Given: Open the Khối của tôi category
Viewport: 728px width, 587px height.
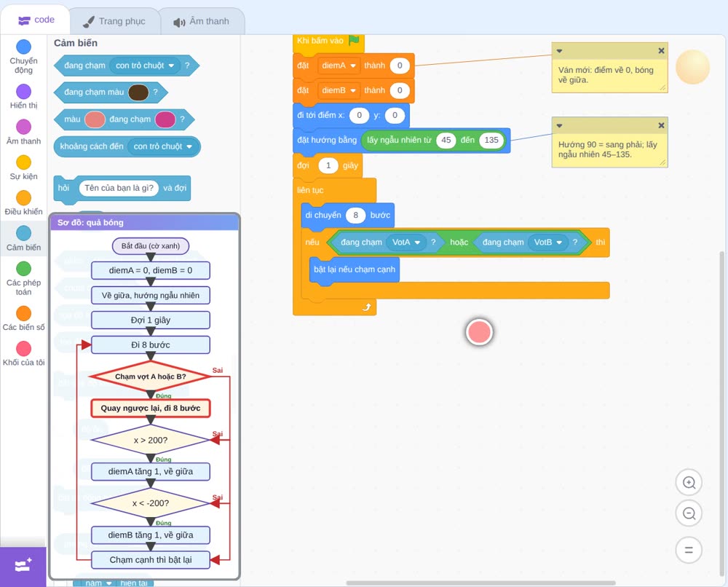Looking at the screenshot, I should 23,353.
